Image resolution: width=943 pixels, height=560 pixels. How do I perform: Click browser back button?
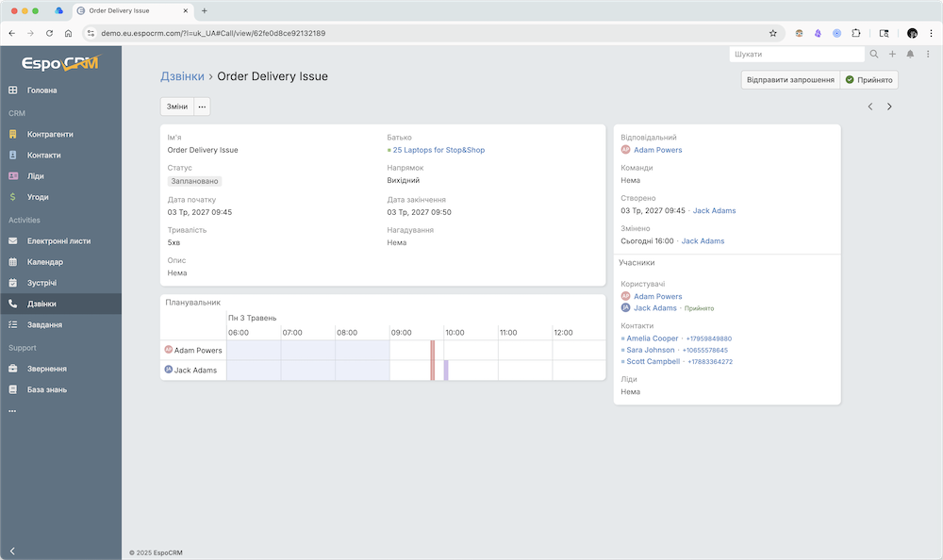(12, 33)
